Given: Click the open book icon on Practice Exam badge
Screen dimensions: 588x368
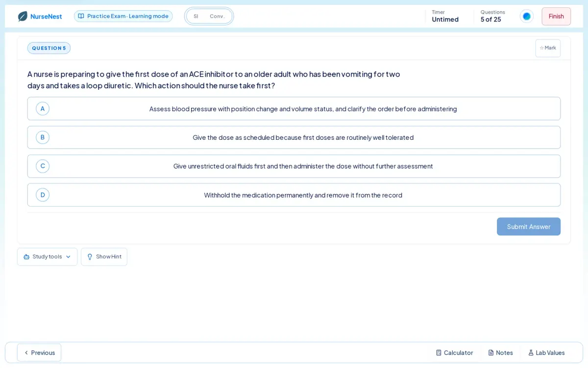Looking at the screenshot, I should coord(81,16).
